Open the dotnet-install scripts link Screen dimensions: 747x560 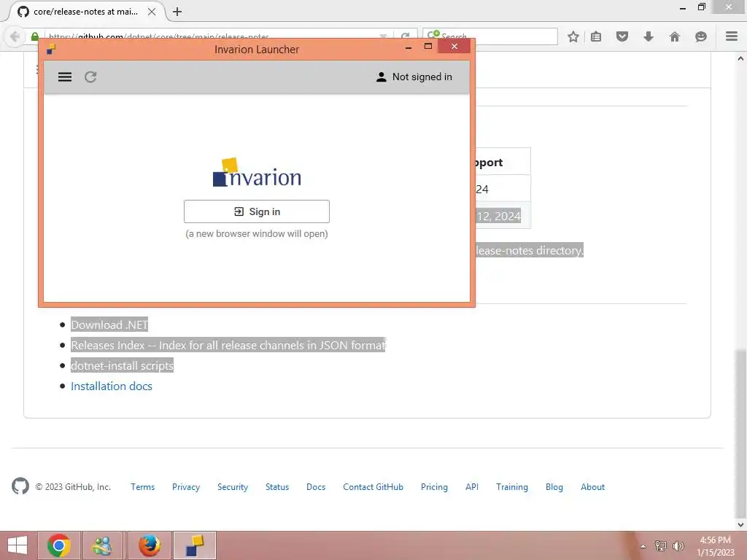pyautogui.click(x=122, y=366)
